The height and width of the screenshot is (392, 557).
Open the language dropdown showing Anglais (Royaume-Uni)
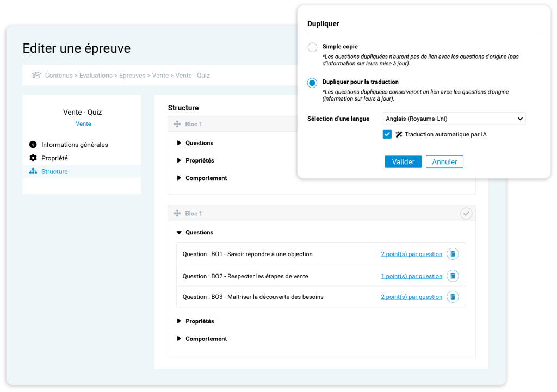click(x=454, y=119)
